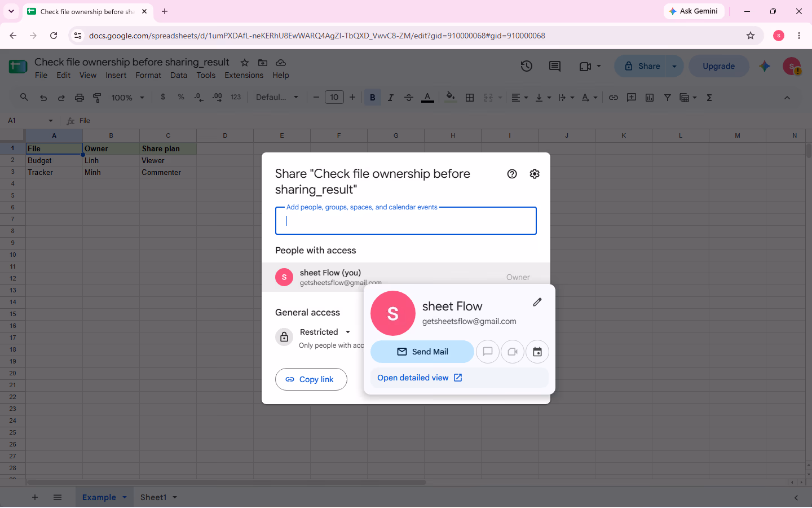Viewport: 812px width, 508px height.
Task: Open text color picker
Action: [428, 98]
